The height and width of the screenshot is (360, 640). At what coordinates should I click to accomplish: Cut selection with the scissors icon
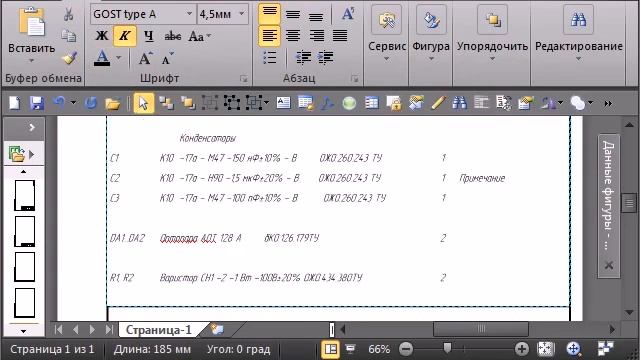(x=69, y=15)
